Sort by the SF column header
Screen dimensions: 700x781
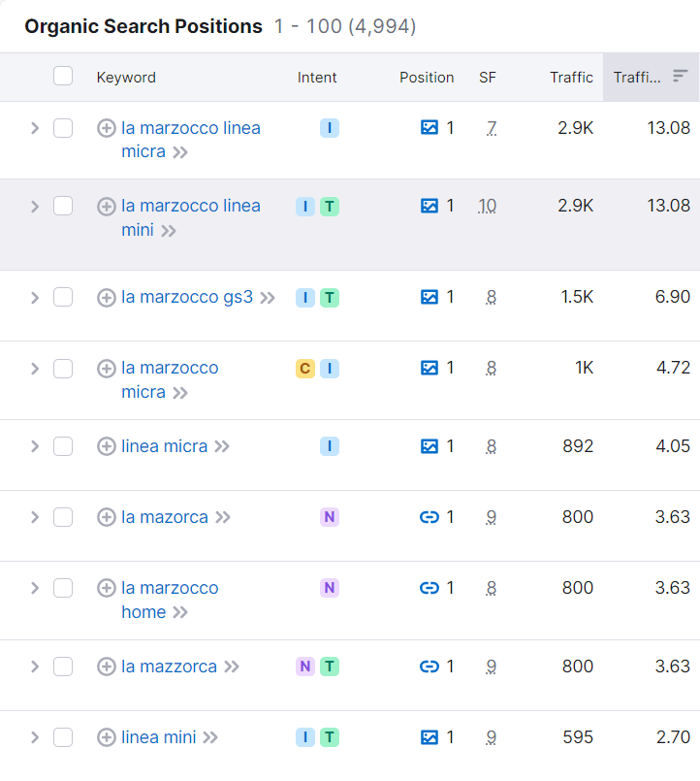pyautogui.click(x=488, y=78)
